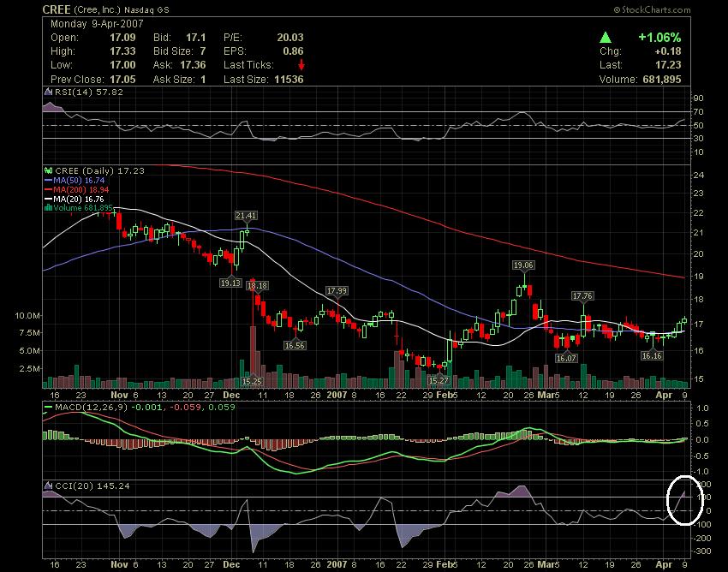Click the Ask value 17.36
The image size is (728, 572).
193,65
